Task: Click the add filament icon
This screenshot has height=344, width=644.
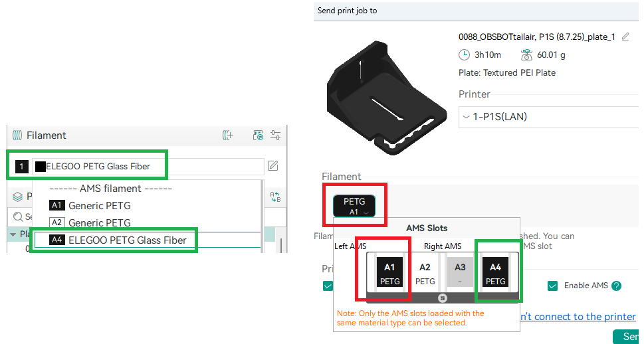Action: [228, 135]
